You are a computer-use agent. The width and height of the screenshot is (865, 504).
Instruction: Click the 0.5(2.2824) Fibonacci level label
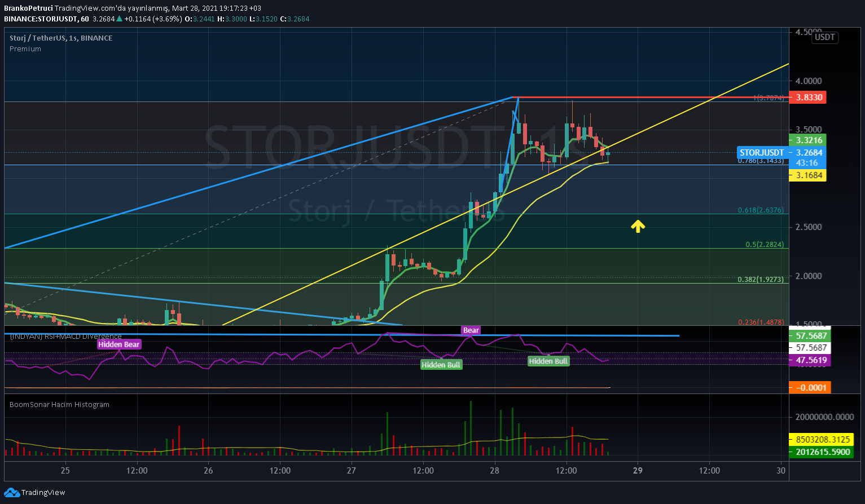pos(765,245)
